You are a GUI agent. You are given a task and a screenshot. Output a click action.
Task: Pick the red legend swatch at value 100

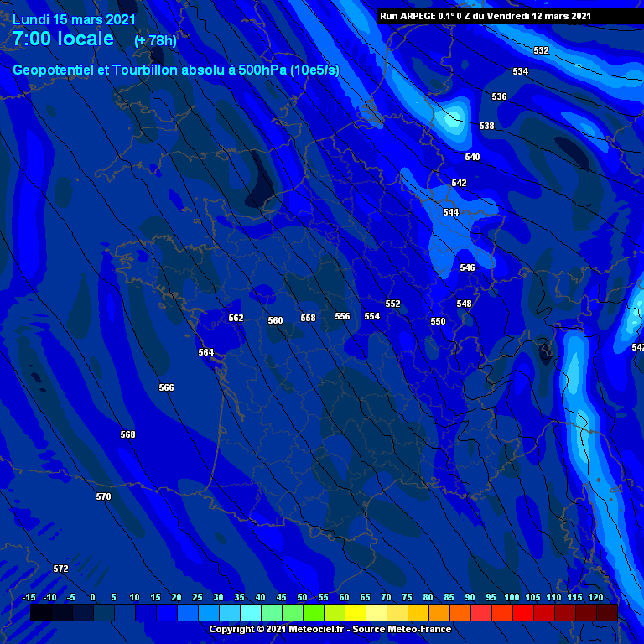tap(522, 613)
